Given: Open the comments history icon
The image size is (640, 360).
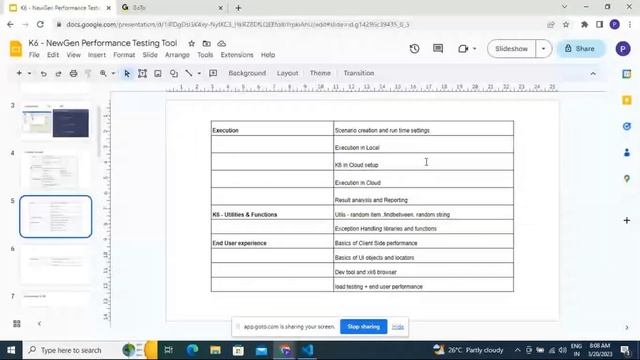Looking at the screenshot, I should coord(438,49).
